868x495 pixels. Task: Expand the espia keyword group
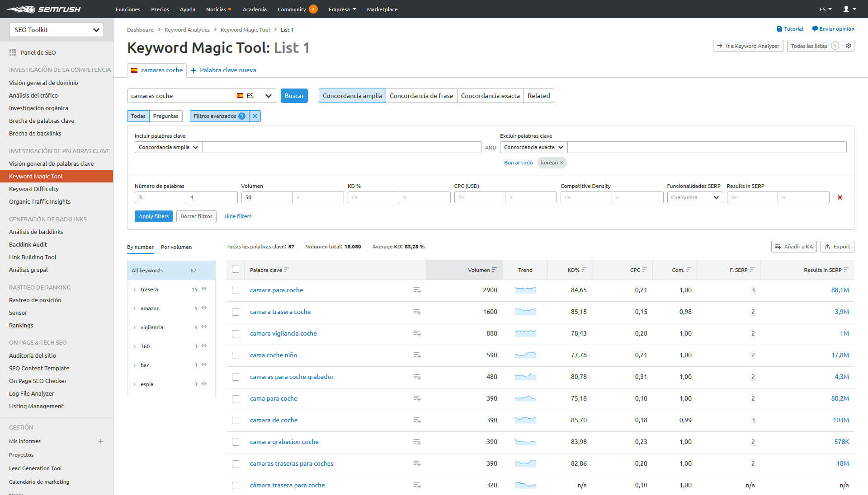pos(134,384)
